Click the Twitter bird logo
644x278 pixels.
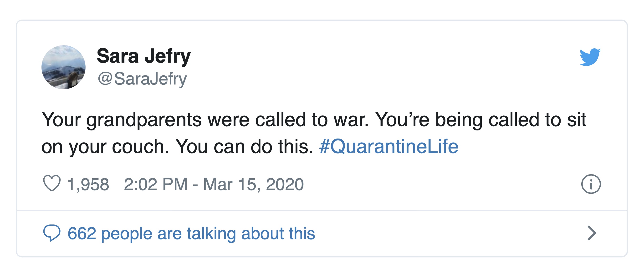pos(590,57)
